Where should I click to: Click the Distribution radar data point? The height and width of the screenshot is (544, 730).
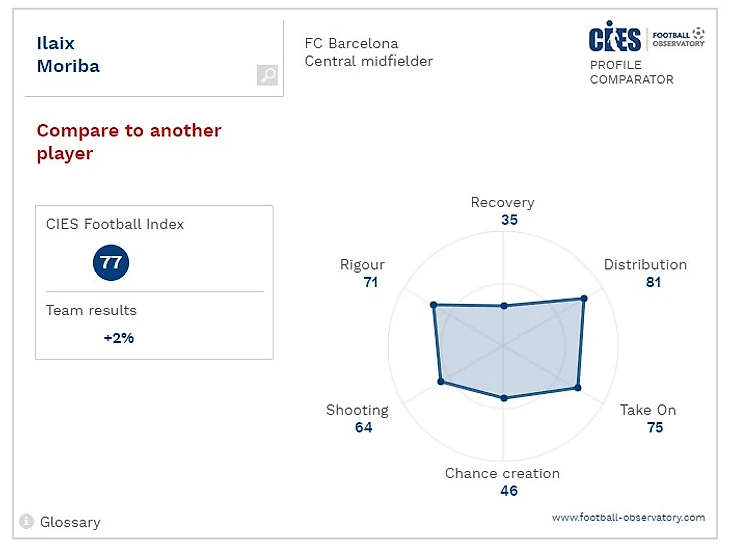pos(584,299)
